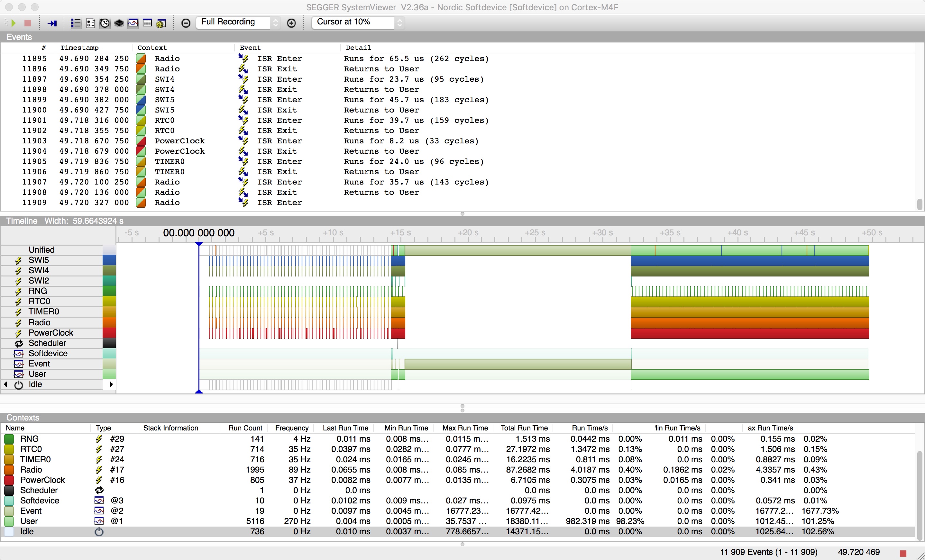The image size is (925, 560).
Task: Toggle the System information table icon
Action: (148, 23)
